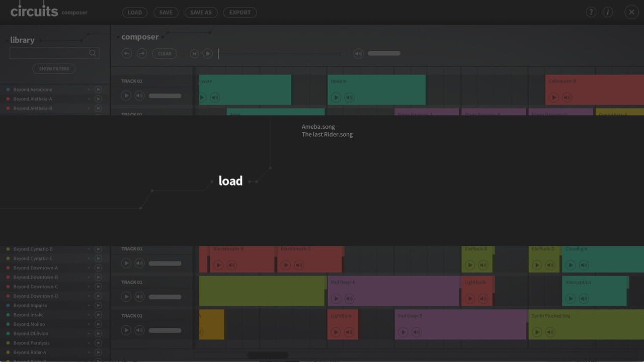
Task: Select the redo arrow in the composer toolbar
Action: tap(142, 53)
